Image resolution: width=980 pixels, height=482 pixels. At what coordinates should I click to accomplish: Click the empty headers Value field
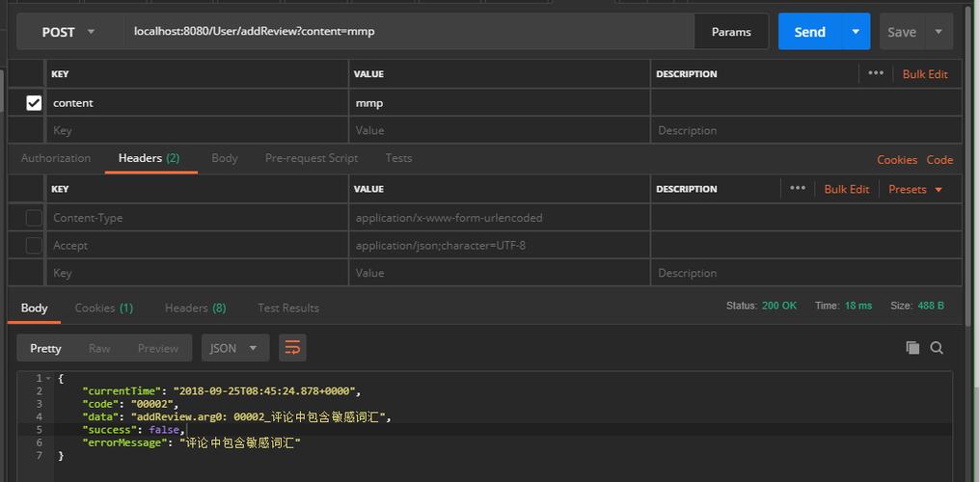tap(500, 273)
